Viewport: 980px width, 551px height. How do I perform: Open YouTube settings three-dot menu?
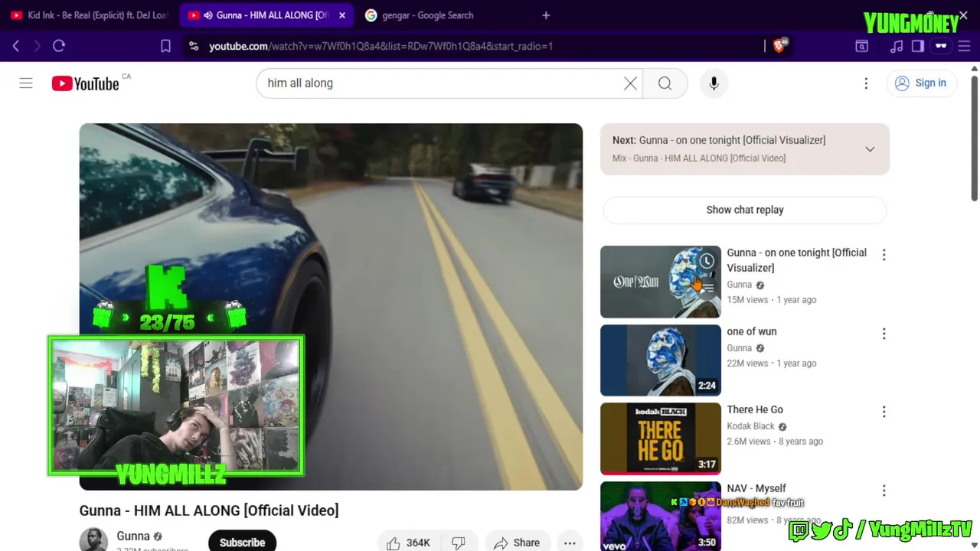[x=866, y=83]
